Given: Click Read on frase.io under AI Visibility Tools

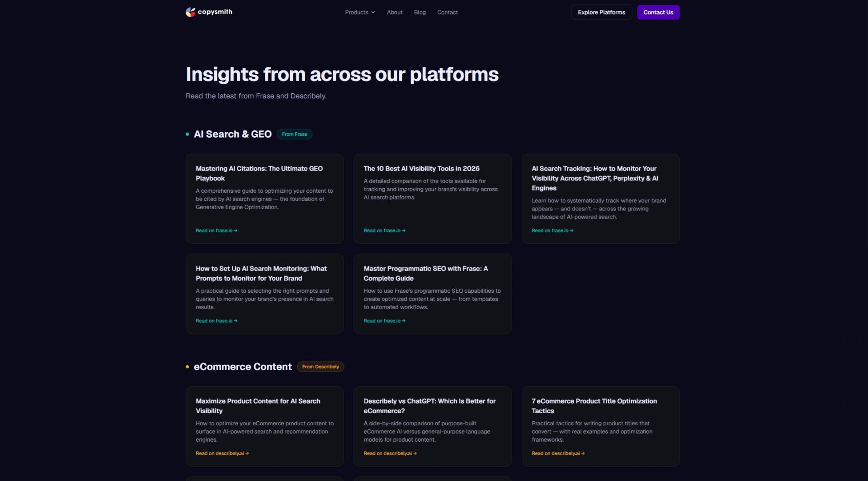Looking at the screenshot, I should click(x=384, y=231).
